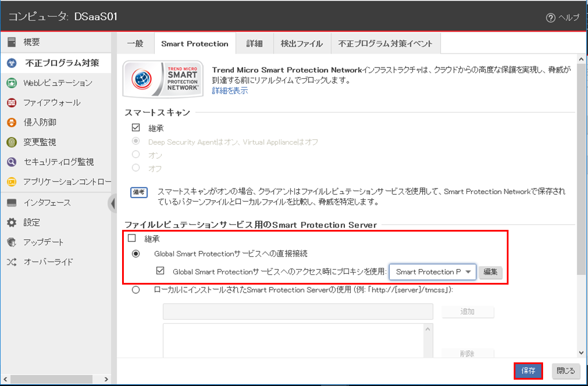Click the 保存 save button
The height and width of the screenshot is (386, 588).
coord(528,371)
